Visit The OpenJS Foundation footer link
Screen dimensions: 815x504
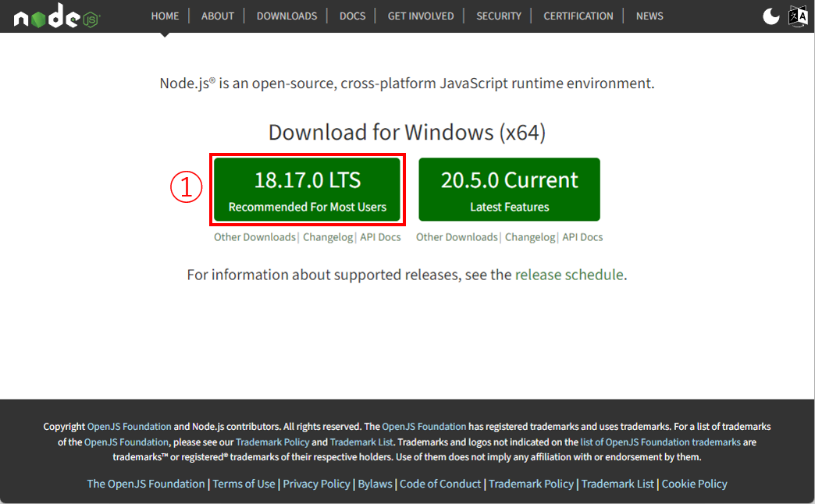point(144,484)
